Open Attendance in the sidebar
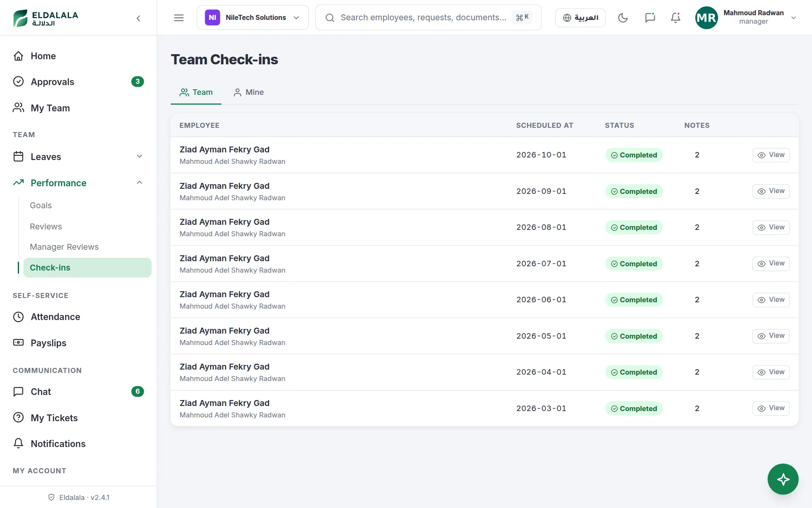Viewport: 812px width, 508px height. [78, 317]
